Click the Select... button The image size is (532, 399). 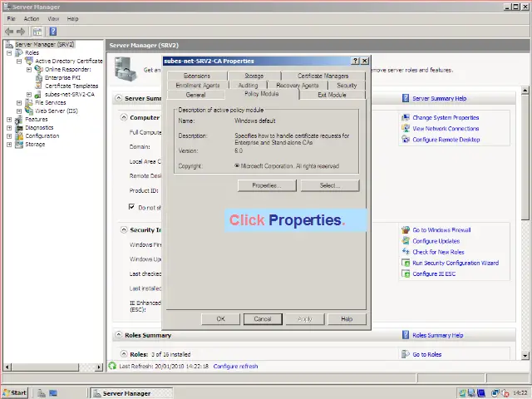pyautogui.click(x=330, y=185)
